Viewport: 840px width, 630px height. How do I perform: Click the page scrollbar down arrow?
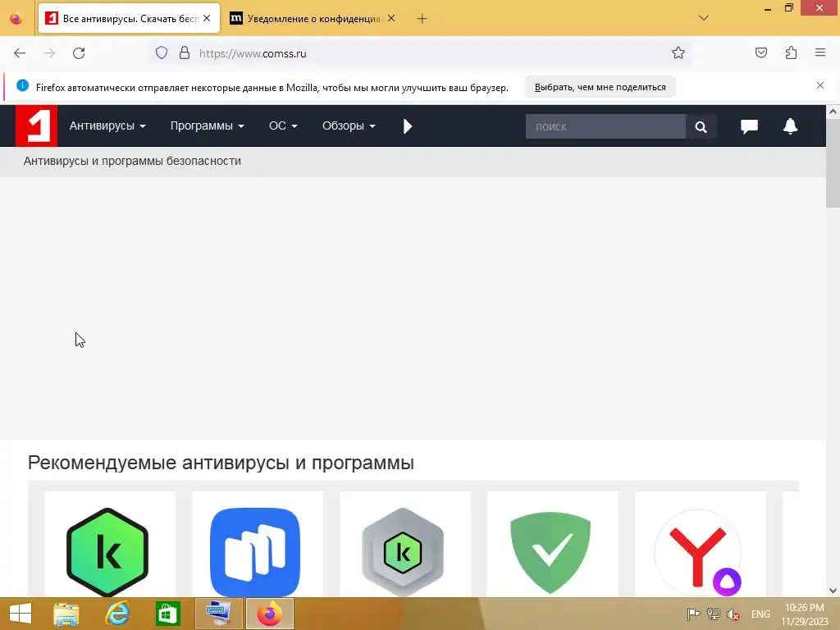click(x=833, y=591)
